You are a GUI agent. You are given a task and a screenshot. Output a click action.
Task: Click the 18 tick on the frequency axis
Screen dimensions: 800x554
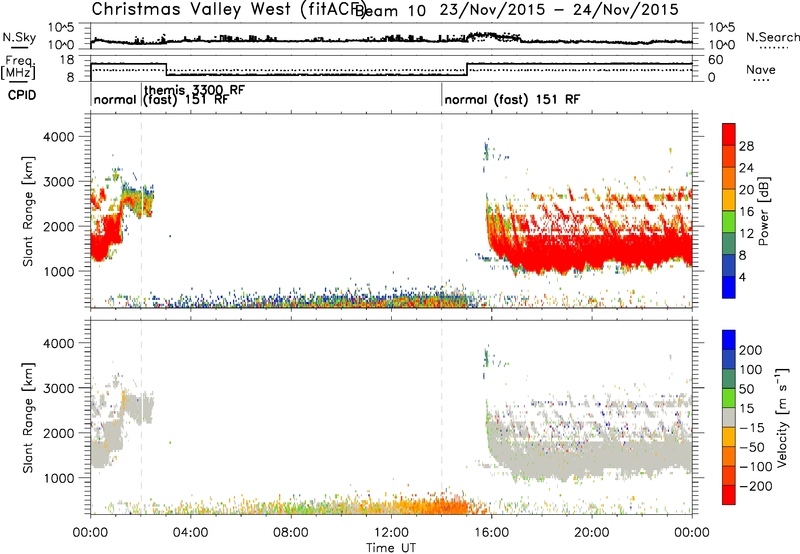pos(66,60)
